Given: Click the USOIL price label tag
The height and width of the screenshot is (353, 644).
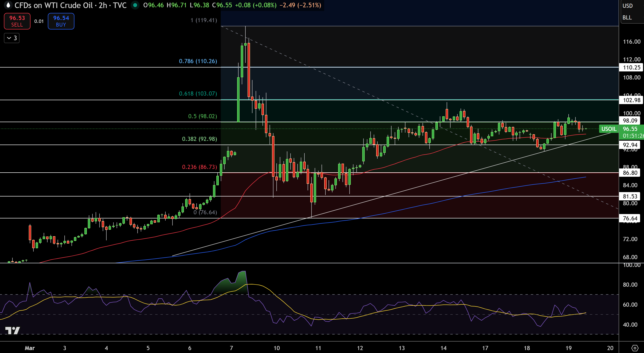Looking at the screenshot, I should tap(609, 129).
